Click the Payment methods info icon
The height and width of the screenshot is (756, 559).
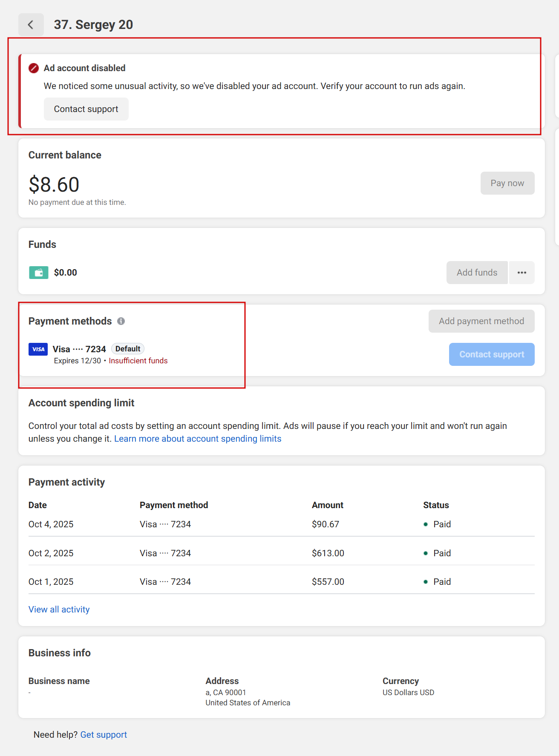[121, 321]
